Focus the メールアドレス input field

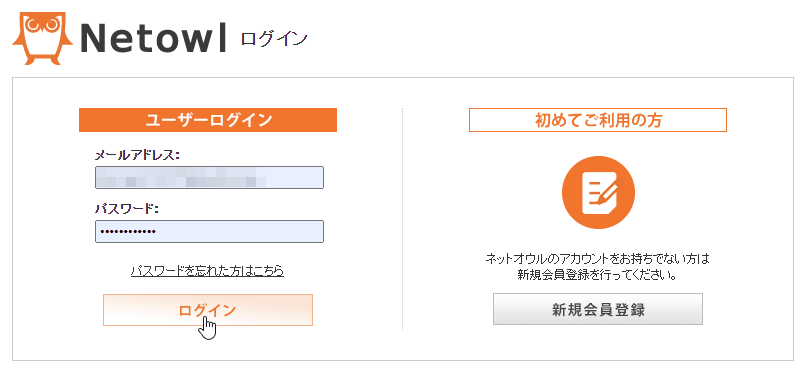(209, 177)
